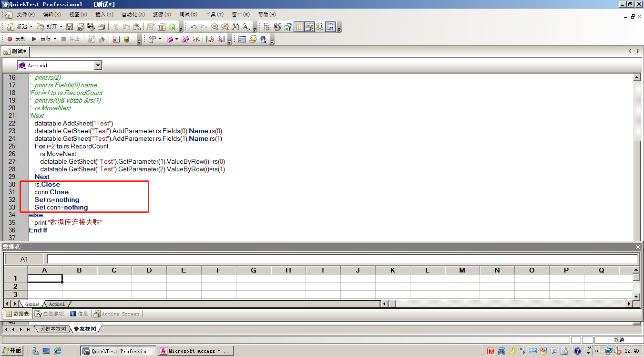Switch to the Global data sheet tab

32,304
